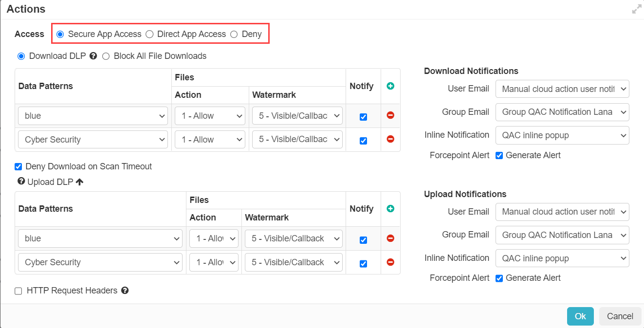Viewport: 644px width, 328px height.
Task: Click the Upload DLP up arrow icon
Action: (x=79, y=182)
